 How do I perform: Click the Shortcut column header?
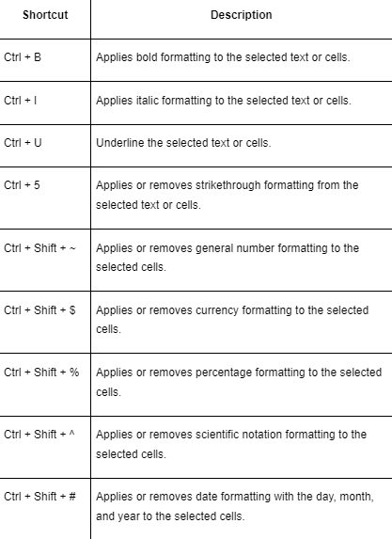tap(45, 15)
